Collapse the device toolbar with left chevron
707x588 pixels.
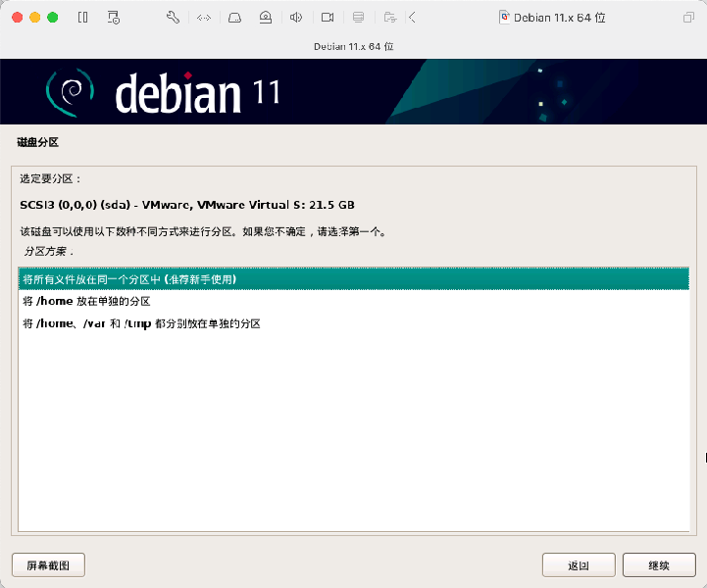tap(412, 18)
